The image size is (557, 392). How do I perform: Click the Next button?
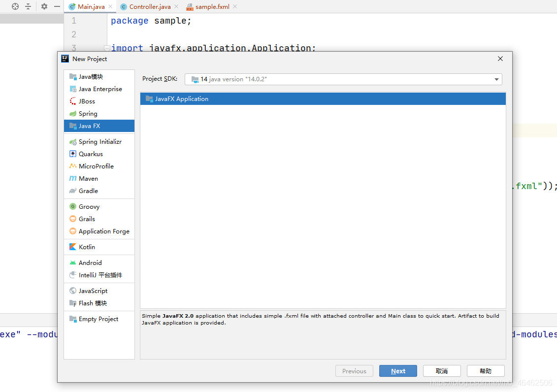pos(398,371)
